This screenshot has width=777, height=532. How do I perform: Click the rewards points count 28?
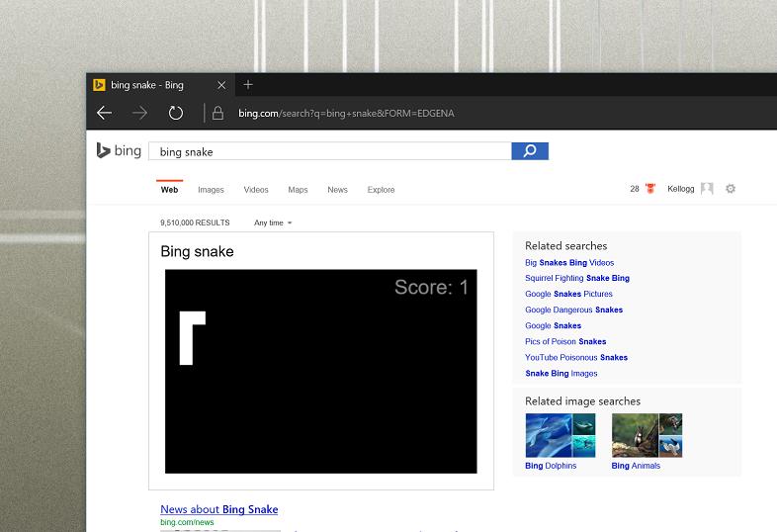coord(635,189)
